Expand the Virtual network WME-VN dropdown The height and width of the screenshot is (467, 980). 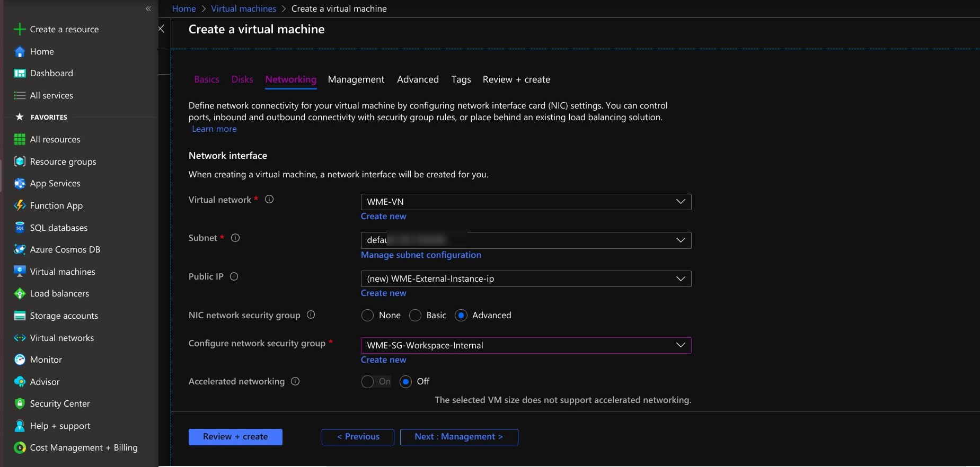[x=681, y=202]
